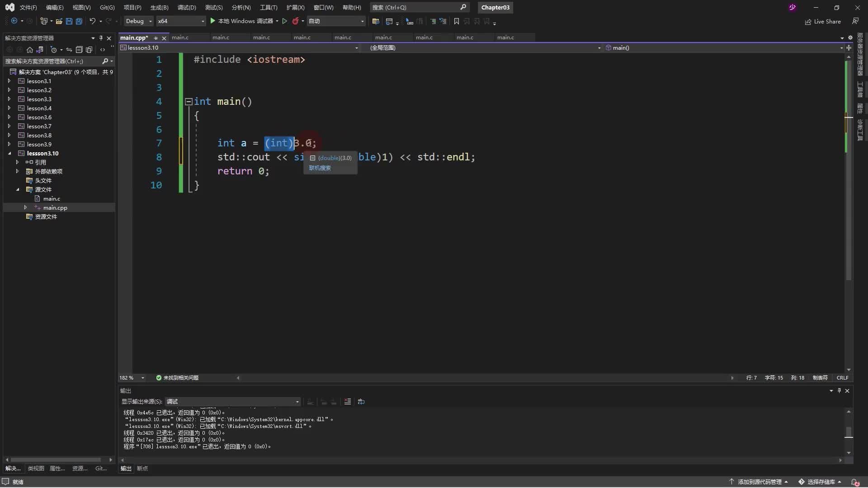
Task: Click 添加到源代码管理 in status bar
Action: (x=759, y=482)
